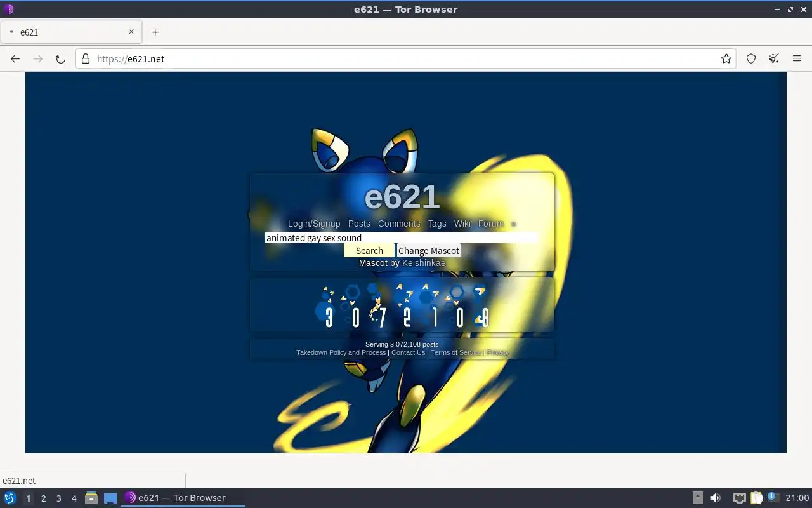View site security via the padlock icon
812x508 pixels.
(x=86, y=58)
